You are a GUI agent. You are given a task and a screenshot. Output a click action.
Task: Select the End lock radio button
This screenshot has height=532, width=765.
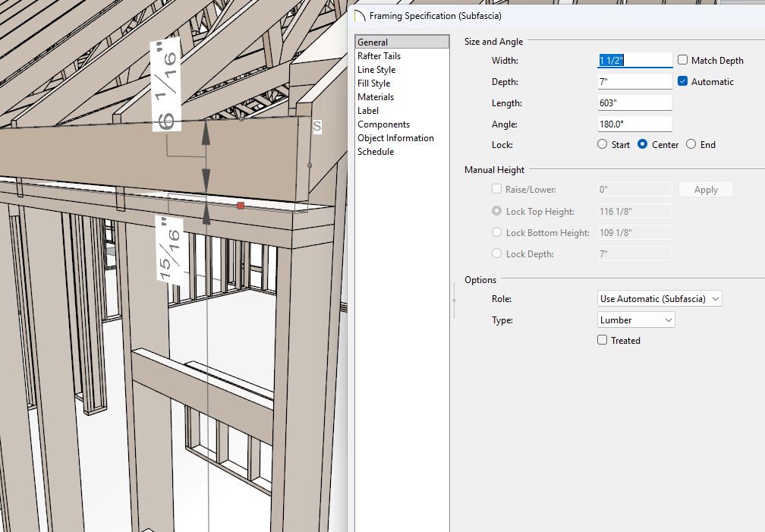(x=691, y=144)
